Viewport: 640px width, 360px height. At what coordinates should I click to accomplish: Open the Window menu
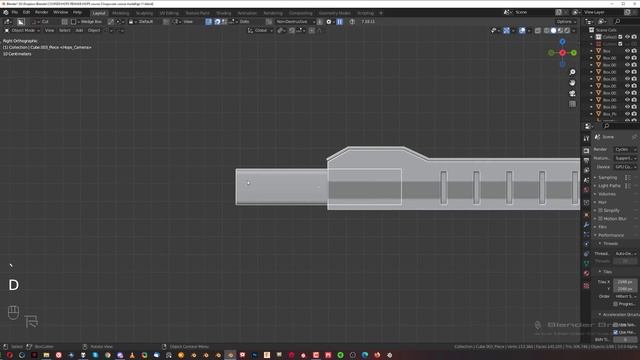pyautogui.click(x=60, y=13)
